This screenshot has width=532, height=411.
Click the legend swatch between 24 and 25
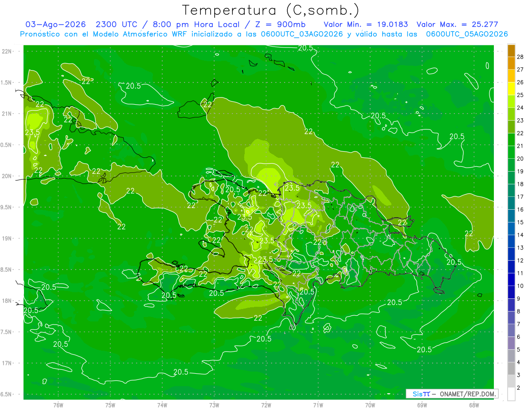pyautogui.click(x=512, y=102)
